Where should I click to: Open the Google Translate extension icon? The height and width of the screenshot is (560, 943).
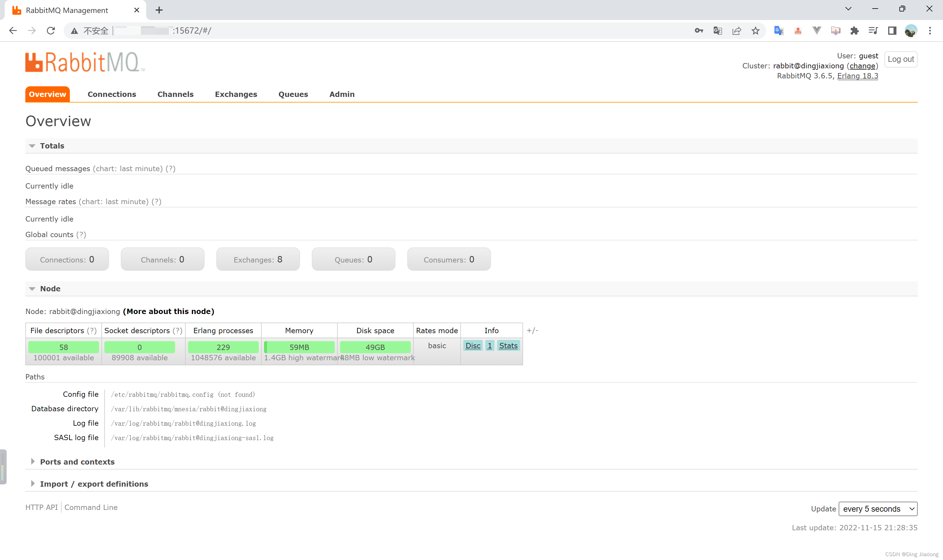(778, 31)
